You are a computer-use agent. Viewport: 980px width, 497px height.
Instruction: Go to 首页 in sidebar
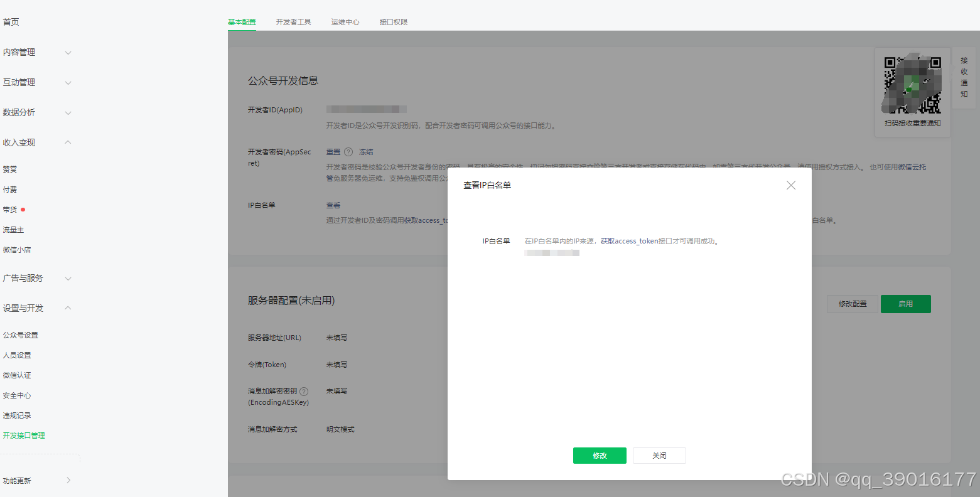point(11,22)
